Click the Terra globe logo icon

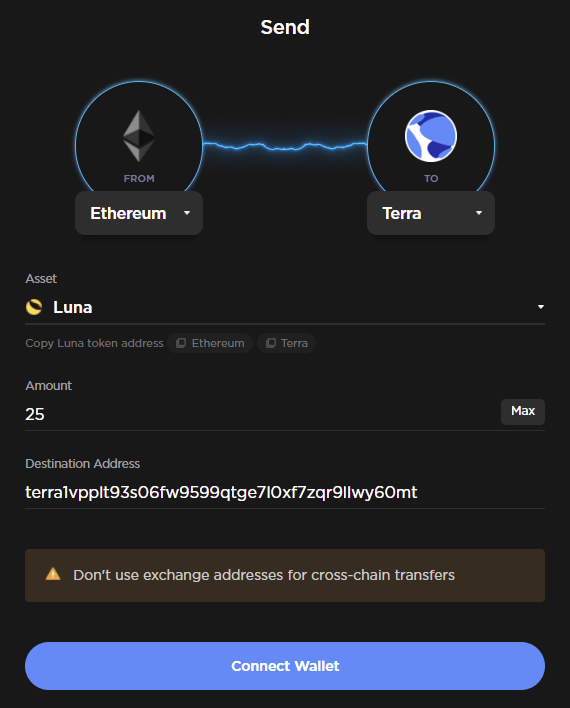pyautogui.click(x=430, y=136)
